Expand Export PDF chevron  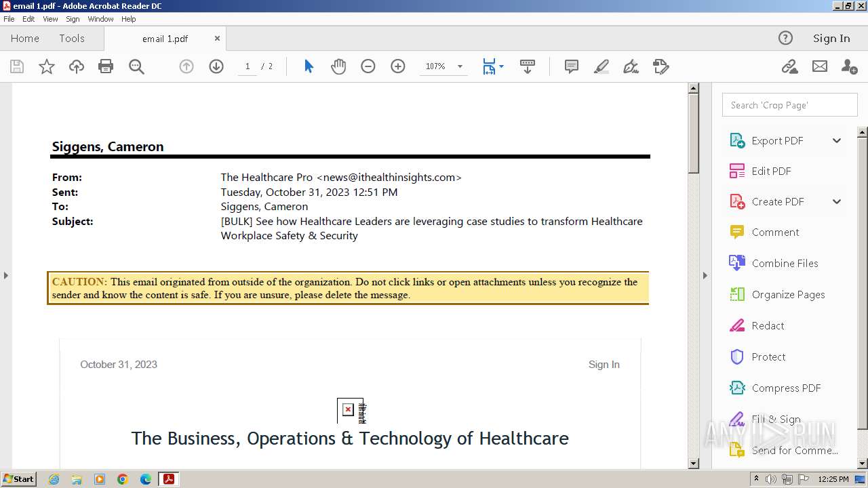[837, 140]
